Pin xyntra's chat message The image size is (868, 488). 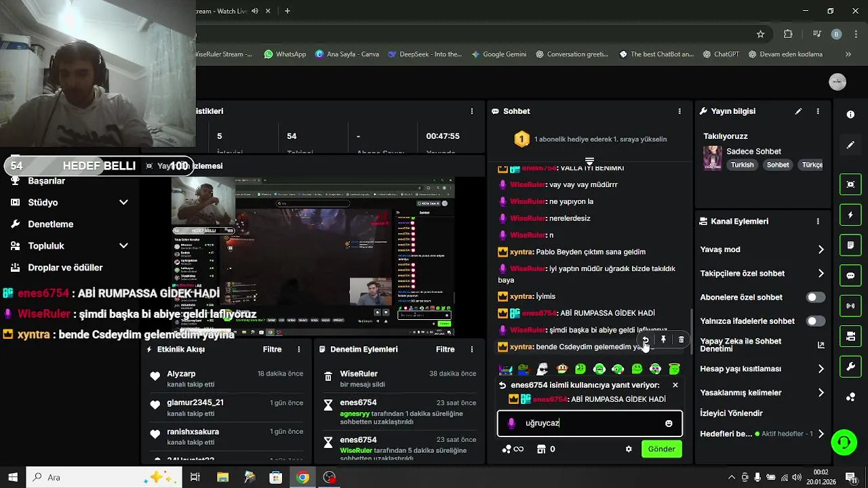(x=663, y=340)
